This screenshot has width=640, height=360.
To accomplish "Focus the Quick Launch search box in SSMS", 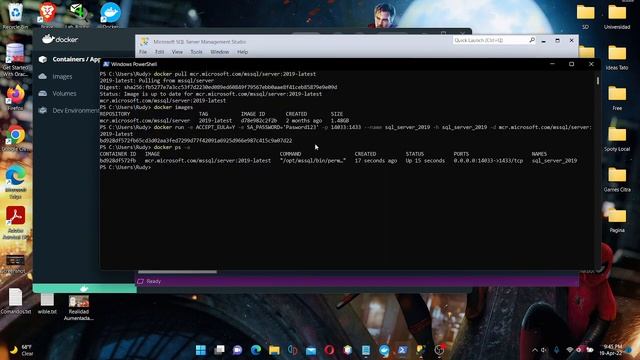I will [490, 40].
